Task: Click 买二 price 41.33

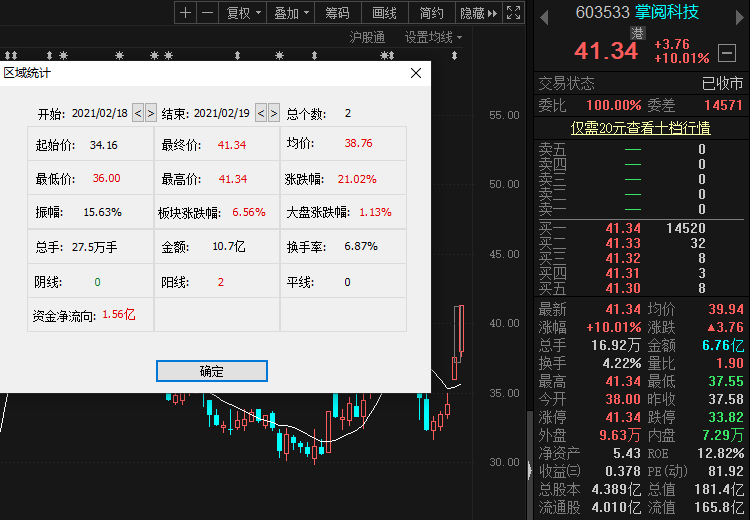Action: point(623,243)
